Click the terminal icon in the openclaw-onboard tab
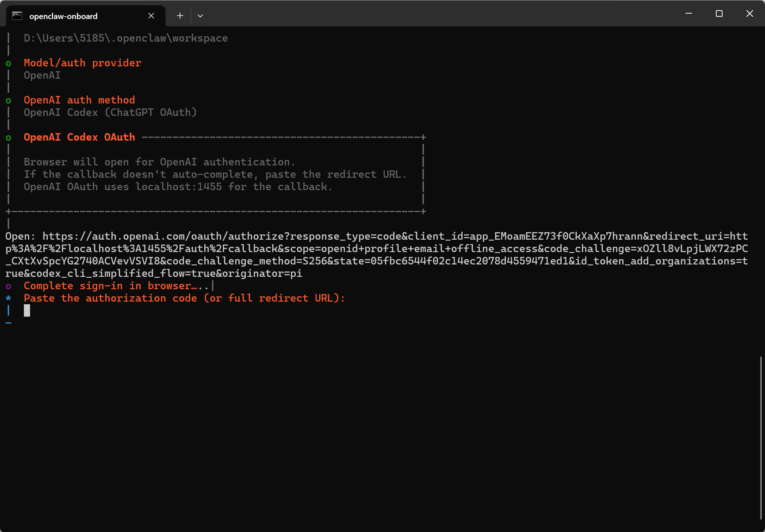The image size is (765, 532). point(17,16)
